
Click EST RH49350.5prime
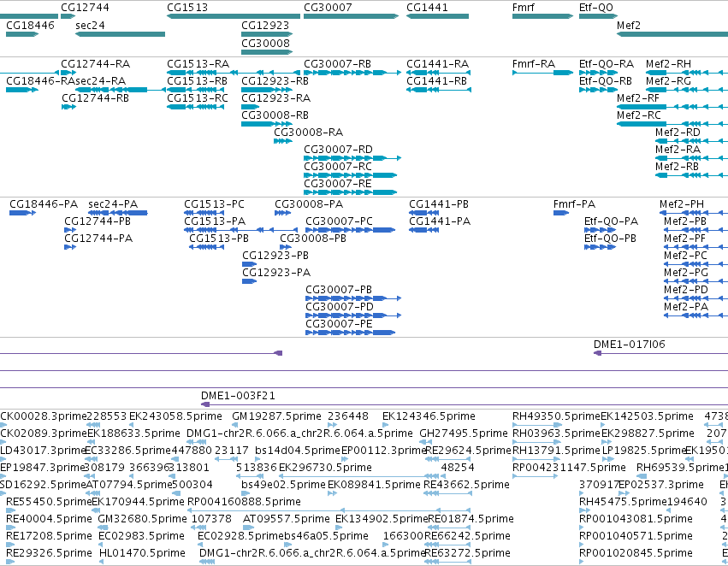[x=556, y=416]
